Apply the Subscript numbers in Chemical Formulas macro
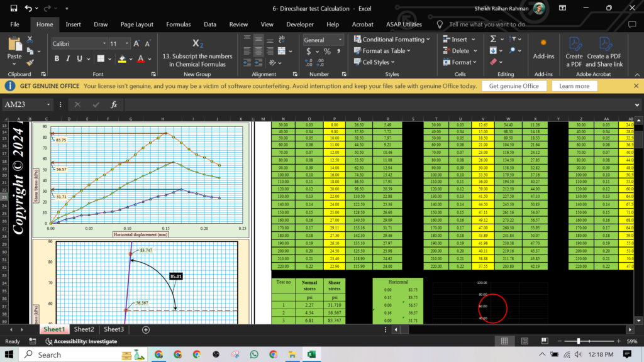The image size is (644, 362). coord(197,53)
